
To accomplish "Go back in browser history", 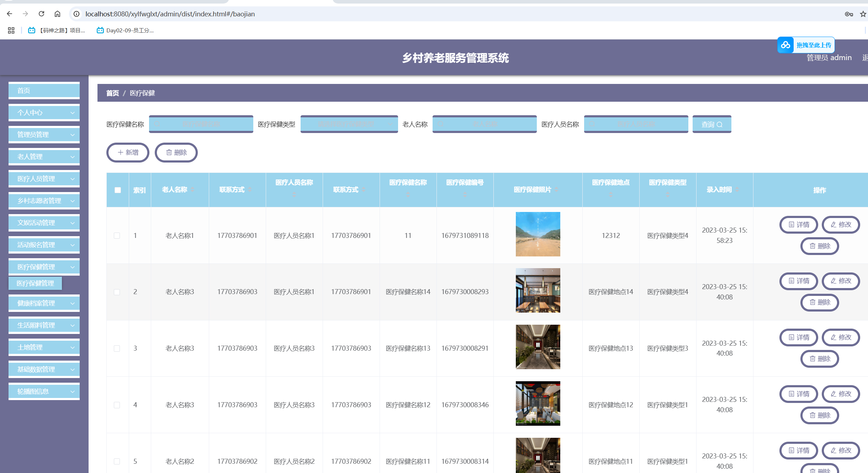I will click(10, 14).
